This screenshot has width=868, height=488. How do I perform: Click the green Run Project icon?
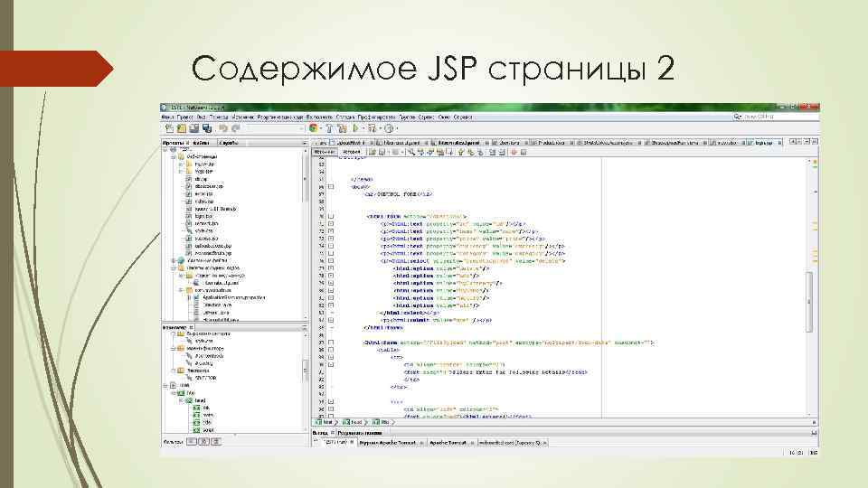tap(355, 128)
